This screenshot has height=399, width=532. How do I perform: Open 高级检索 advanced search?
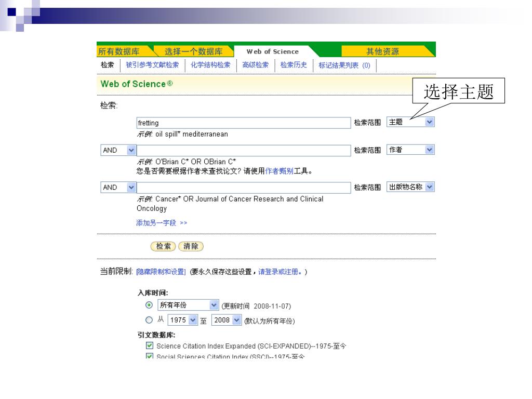pos(255,65)
